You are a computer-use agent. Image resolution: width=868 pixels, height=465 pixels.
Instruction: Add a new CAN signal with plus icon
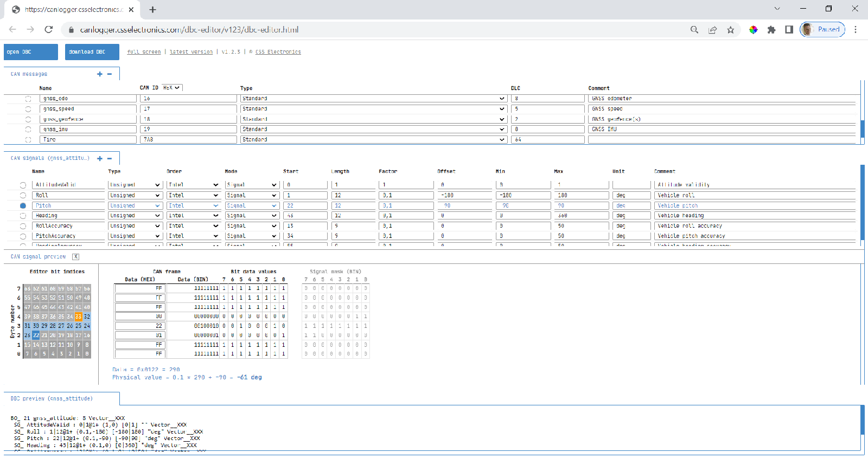point(100,159)
